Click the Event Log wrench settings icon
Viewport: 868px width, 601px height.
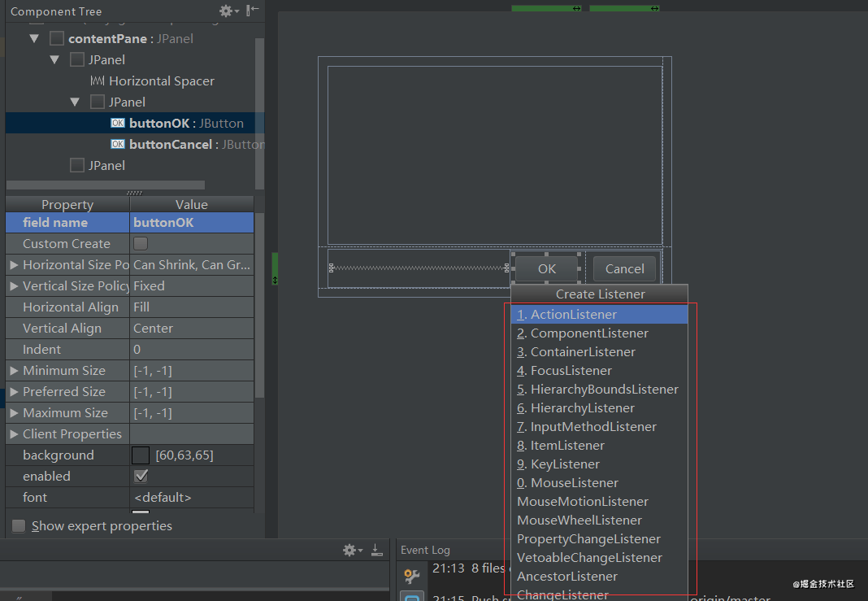411,576
